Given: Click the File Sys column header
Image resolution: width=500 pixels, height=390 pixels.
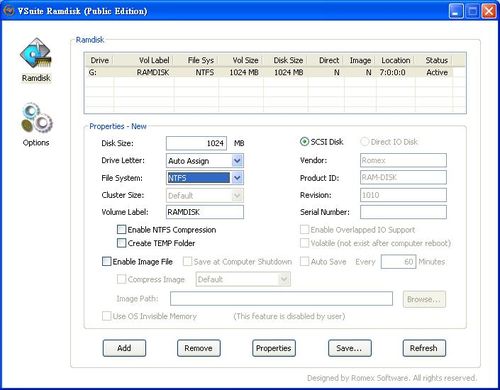Looking at the screenshot, I should (196, 60).
